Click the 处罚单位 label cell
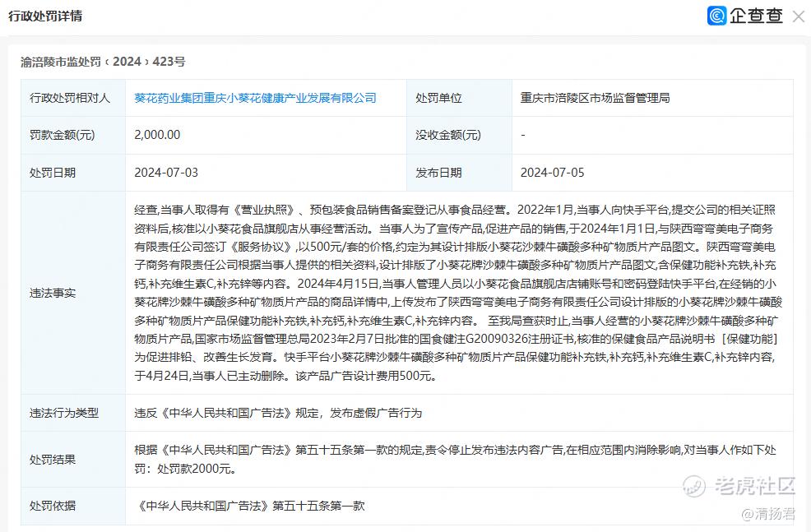Image resolution: width=811 pixels, height=532 pixels. click(459, 98)
